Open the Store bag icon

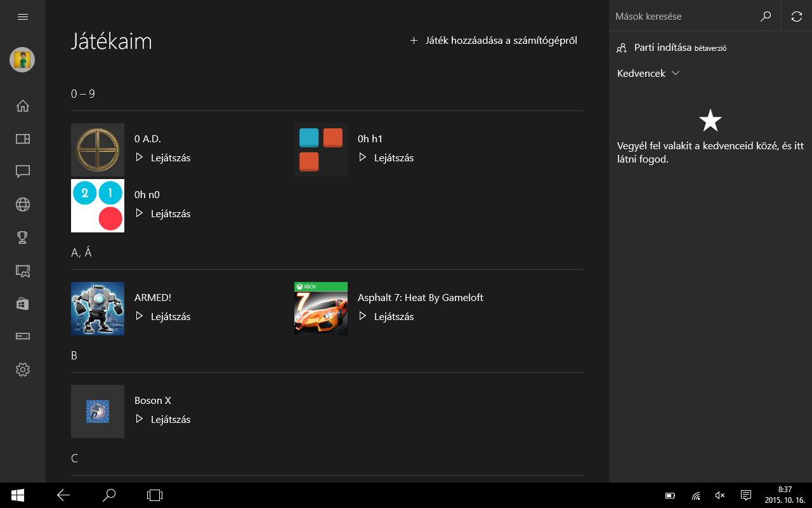pos(23,304)
